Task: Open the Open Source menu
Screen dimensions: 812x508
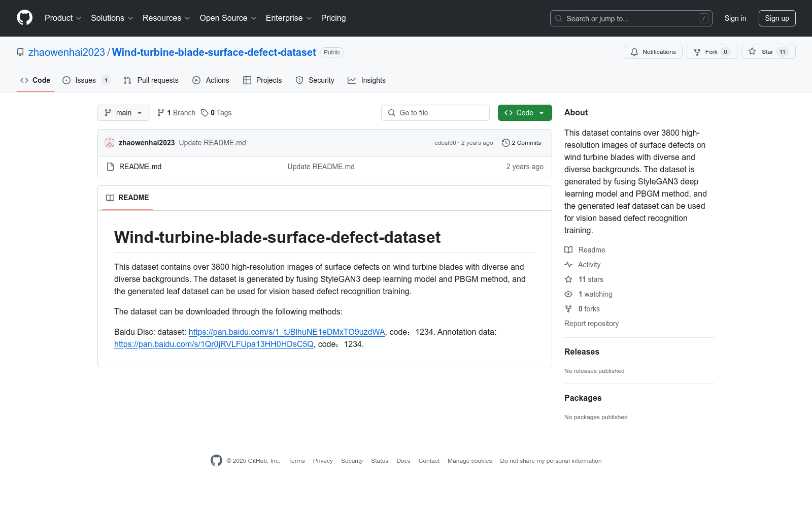Action: tap(228, 18)
